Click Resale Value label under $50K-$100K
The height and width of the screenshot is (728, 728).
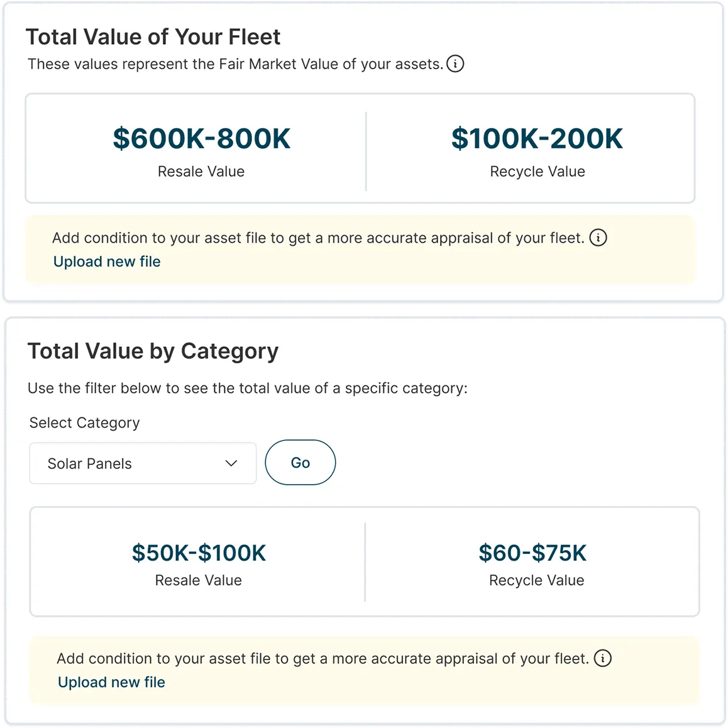tap(199, 580)
